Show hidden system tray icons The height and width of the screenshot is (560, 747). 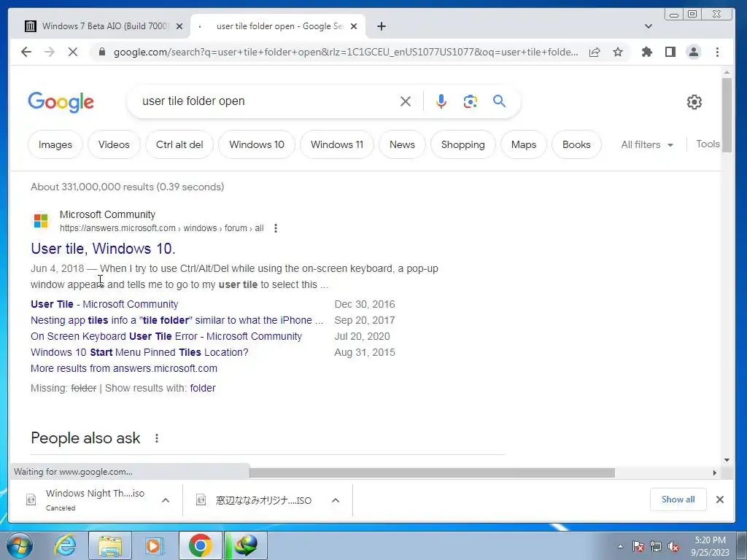coord(620,547)
